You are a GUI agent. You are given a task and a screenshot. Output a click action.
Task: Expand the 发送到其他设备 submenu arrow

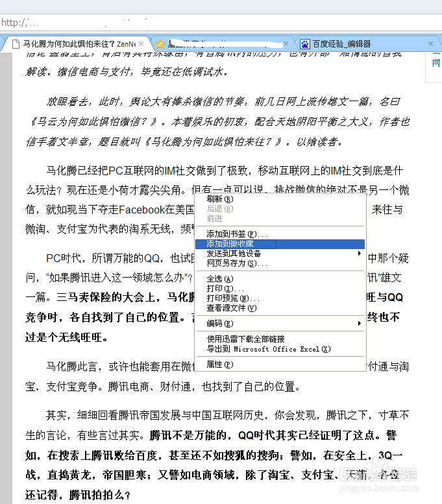coord(360,253)
